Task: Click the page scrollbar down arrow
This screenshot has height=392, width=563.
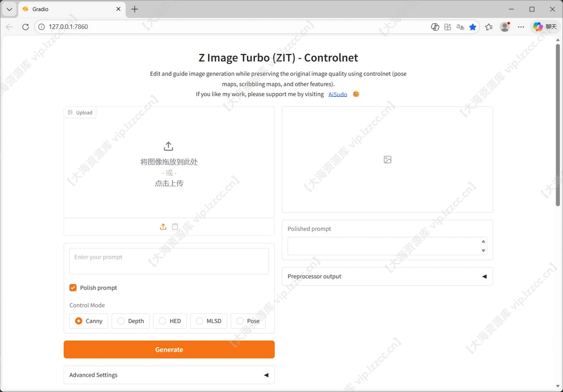Action: [558, 386]
